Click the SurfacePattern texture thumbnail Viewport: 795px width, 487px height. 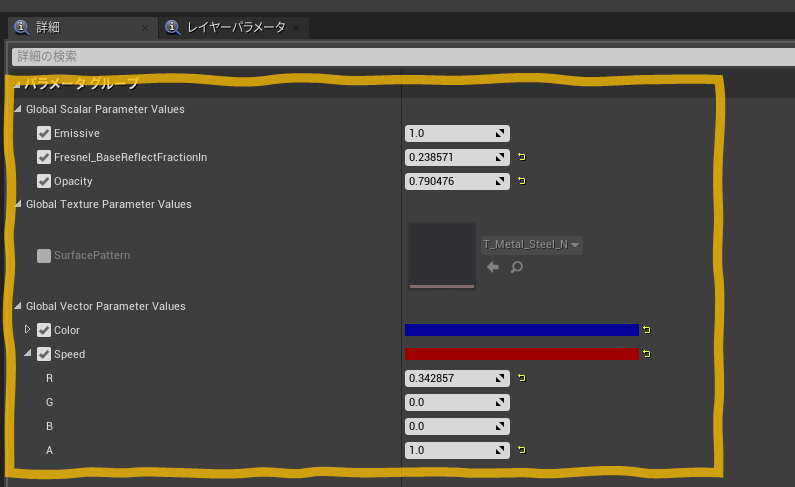(442, 255)
